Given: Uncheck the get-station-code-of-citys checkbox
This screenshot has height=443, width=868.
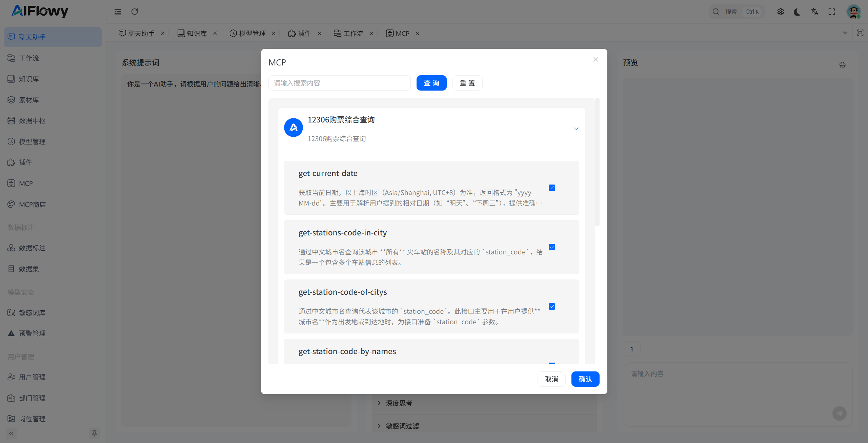Looking at the screenshot, I should pyautogui.click(x=552, y=306).
